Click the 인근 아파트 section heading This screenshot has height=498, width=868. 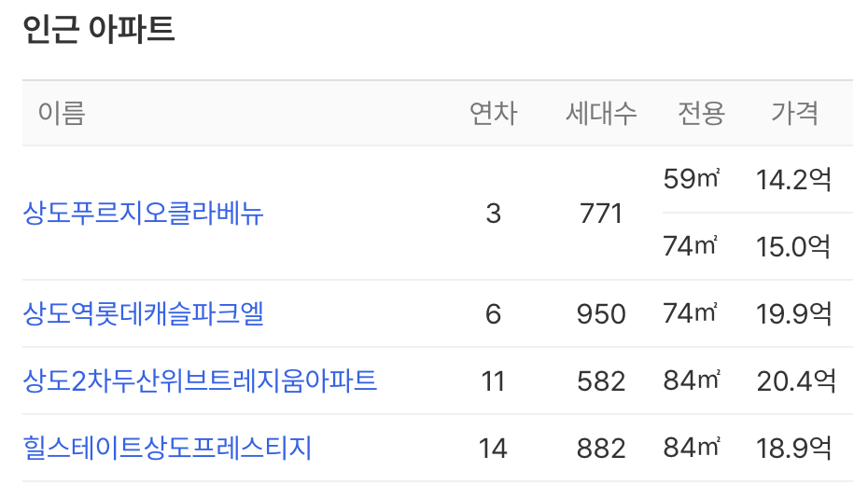pyautogui.click(x=99, y=29)
